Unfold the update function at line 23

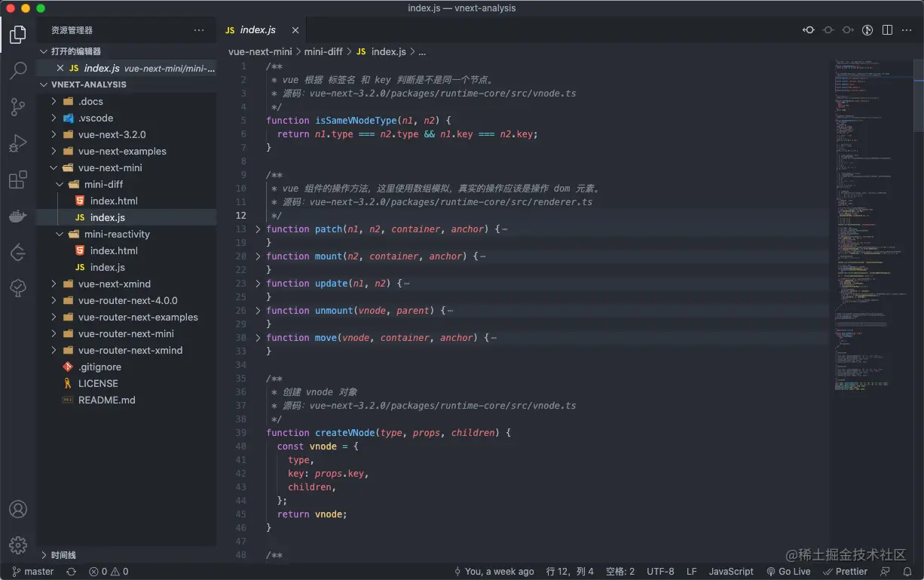point(258,283)
